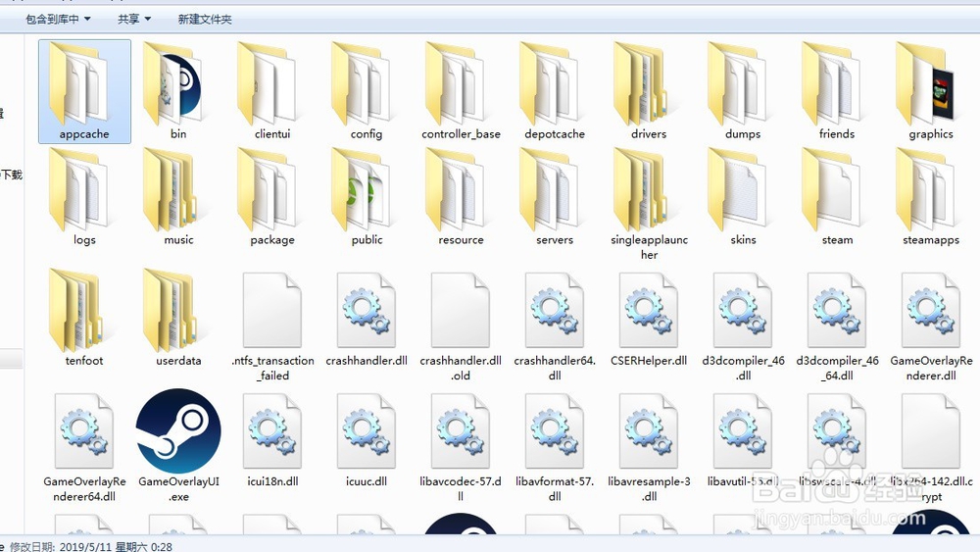
Task: Open the bin folder
Action: (178, 91)
